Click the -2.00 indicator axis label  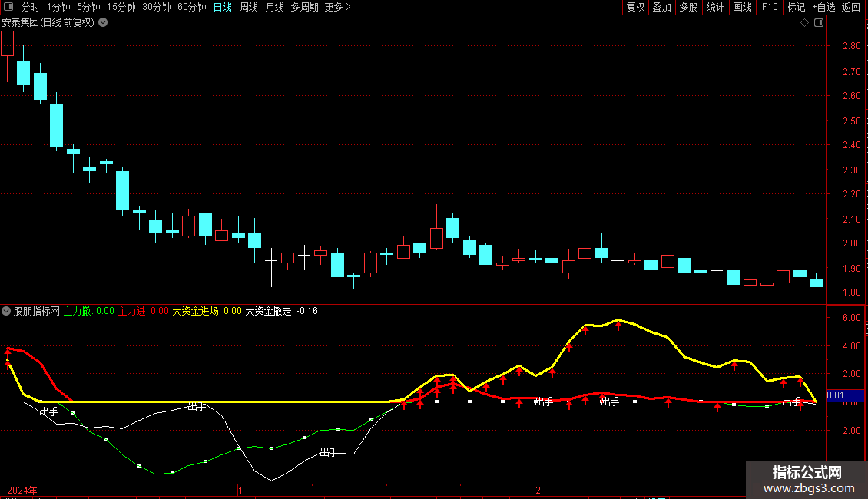click(x=850, y=430)
